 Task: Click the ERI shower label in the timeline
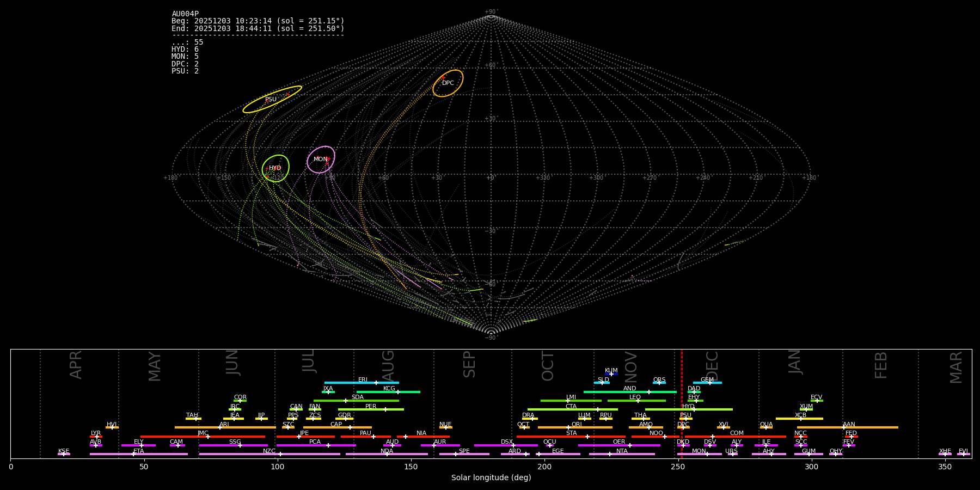tap(363, 380)
